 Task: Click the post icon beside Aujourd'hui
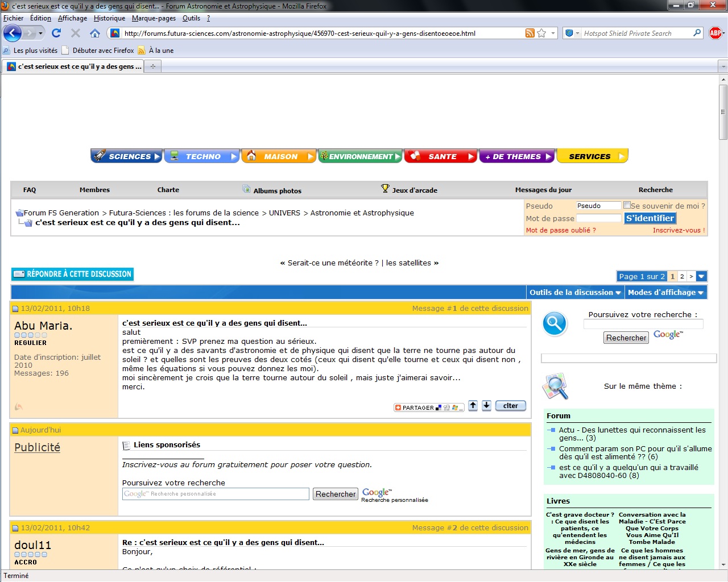click(x=16, y=430)
